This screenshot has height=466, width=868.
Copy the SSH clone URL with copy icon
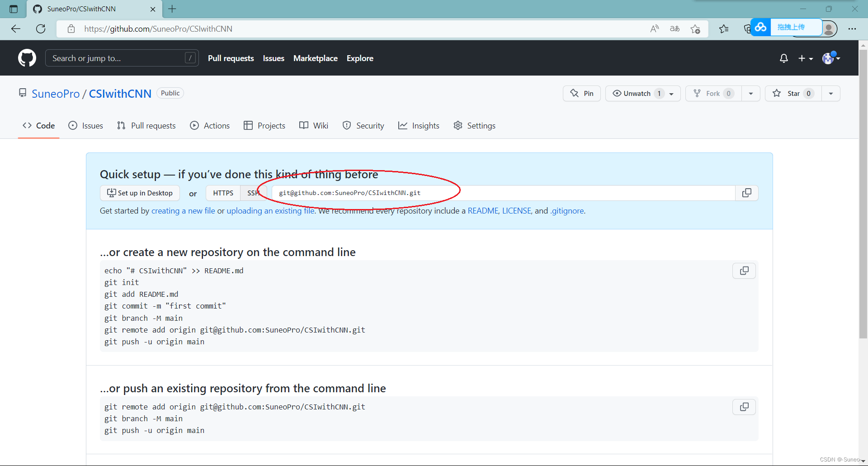click(747, 193)
